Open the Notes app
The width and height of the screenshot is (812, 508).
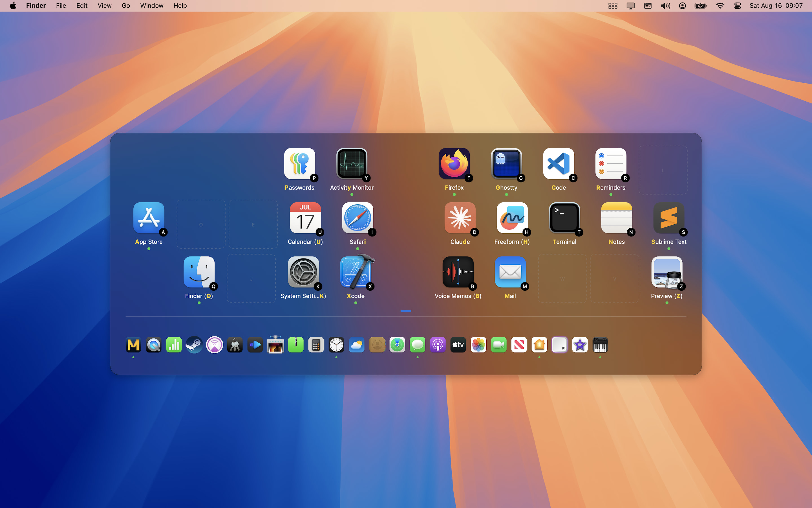click(x=616, y=218)
